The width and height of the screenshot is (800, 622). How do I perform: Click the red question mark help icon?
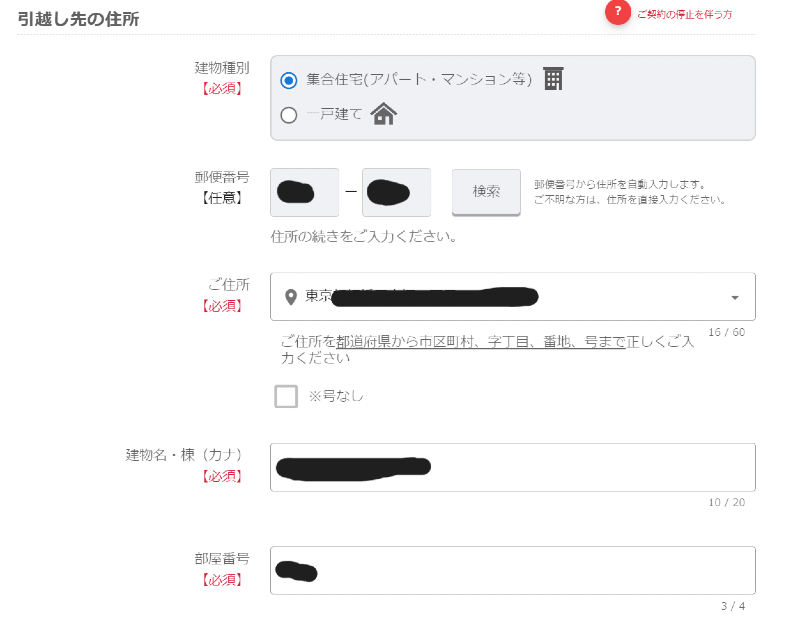pos(617,12)
